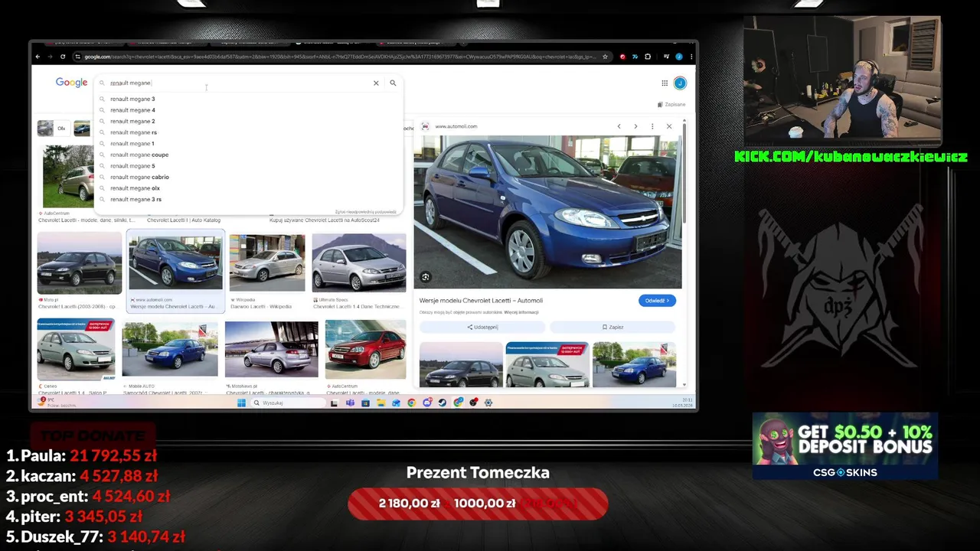This screenshot has height=551, width=980.
Task: Bookmark this page with the star icon
Action: click(605, 57)
